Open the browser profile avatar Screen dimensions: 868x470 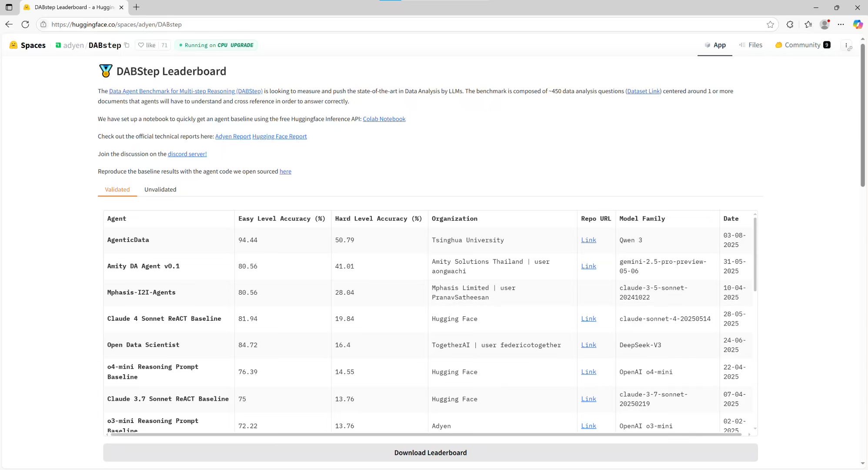pyautogui.click(x=825, y=24)
